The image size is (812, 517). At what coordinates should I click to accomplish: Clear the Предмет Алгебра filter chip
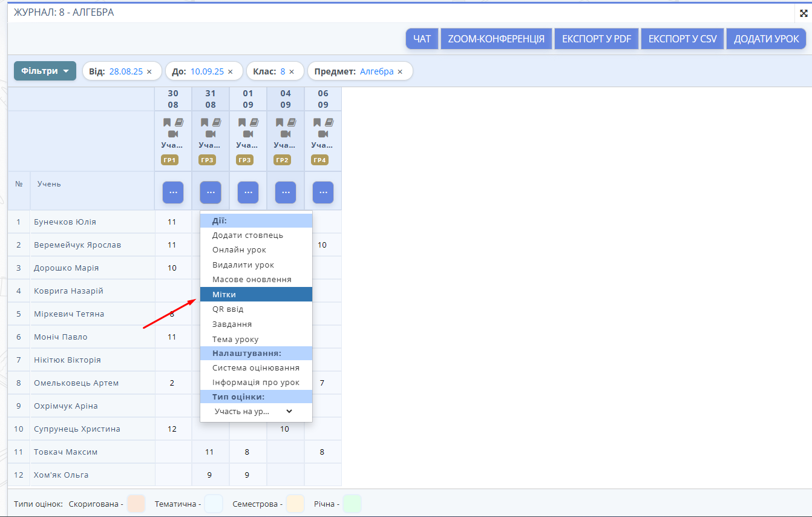pyautogui.click(x=400, y=71)
